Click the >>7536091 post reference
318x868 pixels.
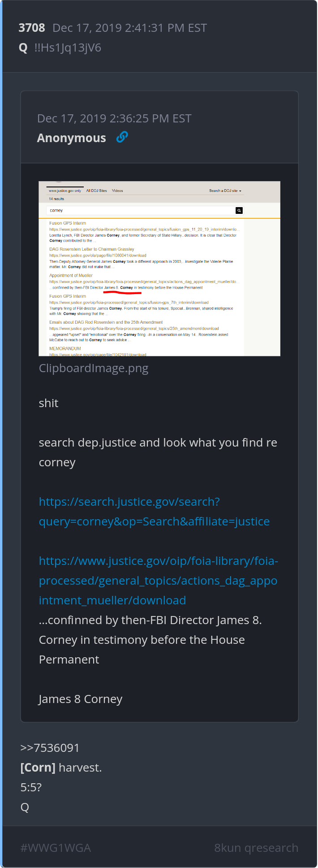pos(50,748)
